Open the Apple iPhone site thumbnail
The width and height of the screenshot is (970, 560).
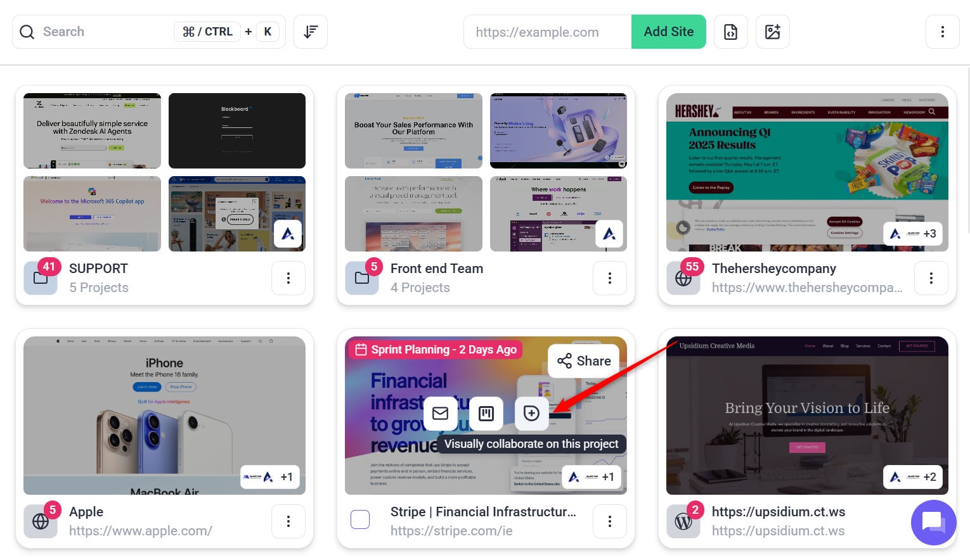tap(164, 415)
